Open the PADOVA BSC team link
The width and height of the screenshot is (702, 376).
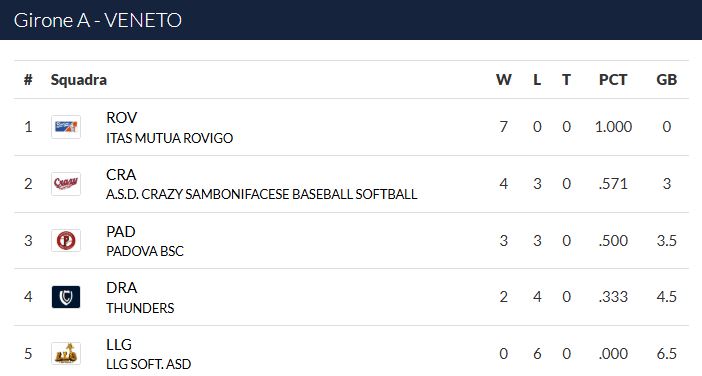[x=145, y=252]
